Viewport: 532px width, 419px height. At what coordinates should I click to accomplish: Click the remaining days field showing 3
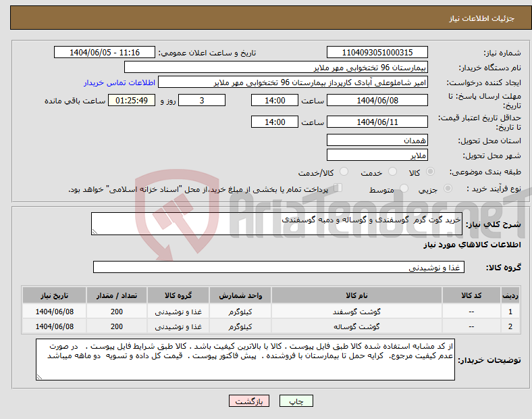[x=202, y=101]
